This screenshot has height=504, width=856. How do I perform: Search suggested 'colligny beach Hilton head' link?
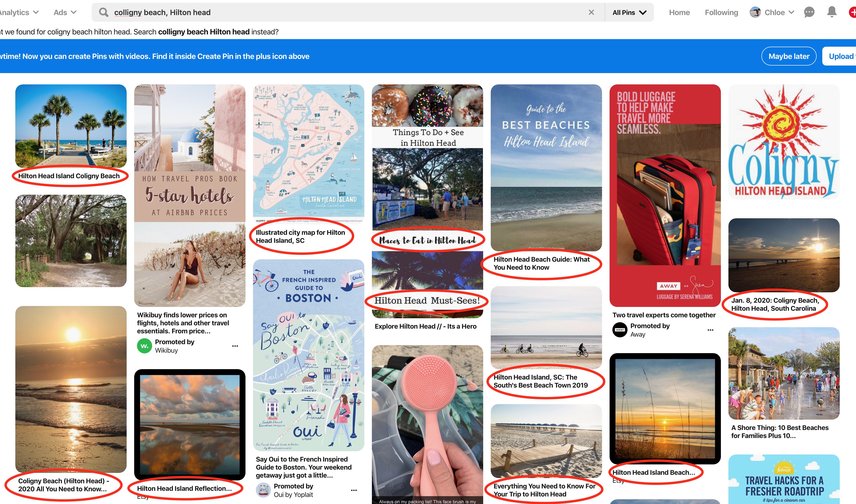pyautogui.click(x=204, y=32)
